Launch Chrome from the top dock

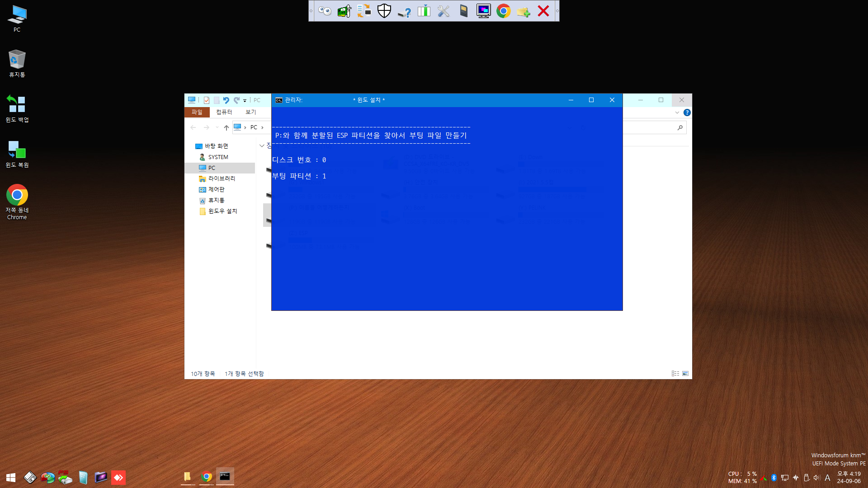(504, 11)
